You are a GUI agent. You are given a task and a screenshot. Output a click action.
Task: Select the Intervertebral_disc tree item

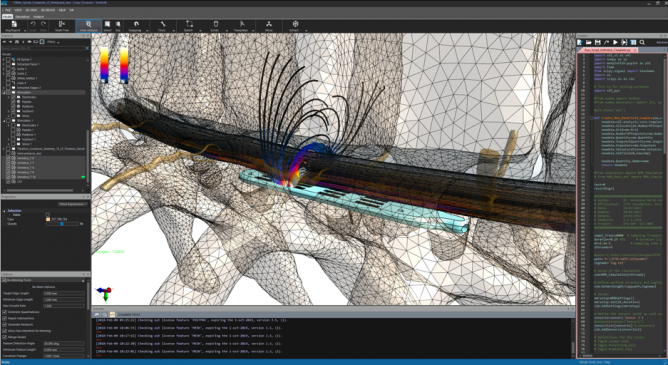[28, 153]
